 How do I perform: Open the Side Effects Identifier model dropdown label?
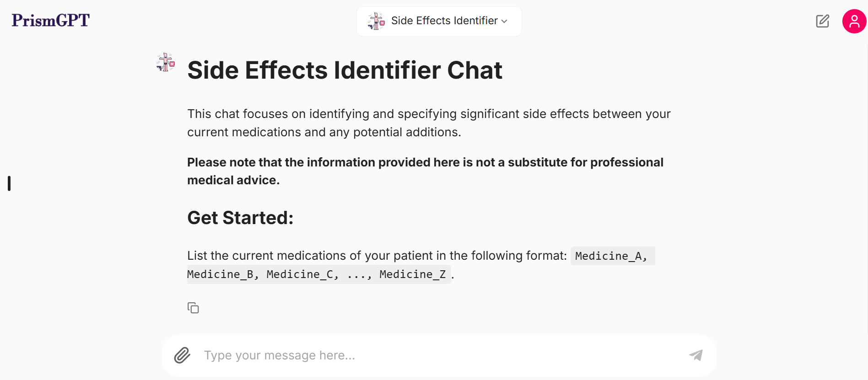click(444, 21)
